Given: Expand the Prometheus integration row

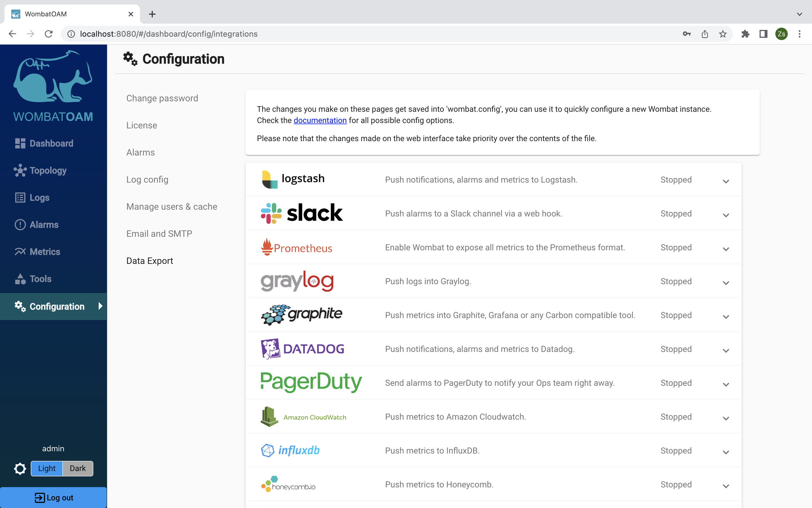Looking at the screenshot, I should point(726,249).
